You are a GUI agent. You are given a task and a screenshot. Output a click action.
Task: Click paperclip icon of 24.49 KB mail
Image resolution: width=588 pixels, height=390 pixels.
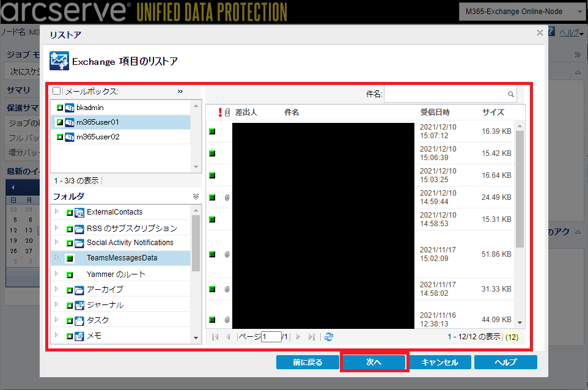pyautogui.click(x=227, y=197)
